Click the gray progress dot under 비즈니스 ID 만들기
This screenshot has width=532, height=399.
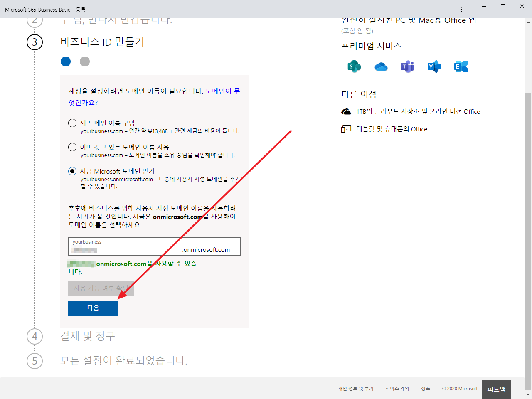point(85,62)
